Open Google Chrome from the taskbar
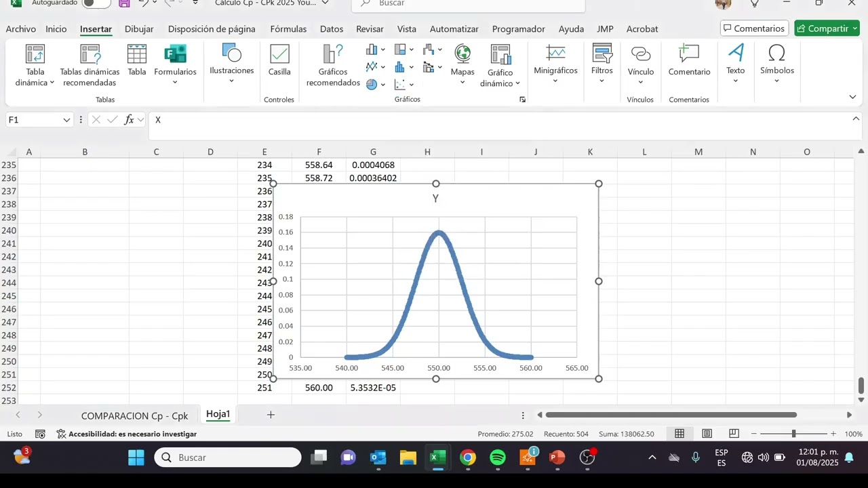 tap(468, 457)
